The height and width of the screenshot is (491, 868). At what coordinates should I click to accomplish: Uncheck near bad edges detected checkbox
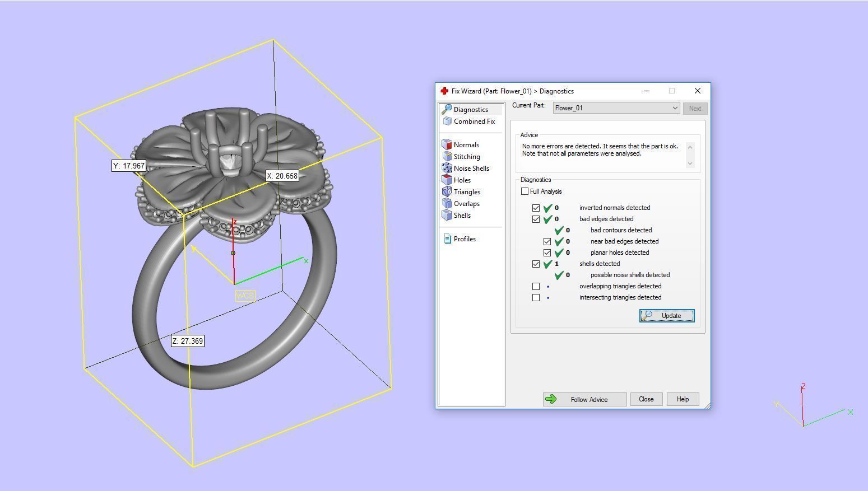pos(547,241)
